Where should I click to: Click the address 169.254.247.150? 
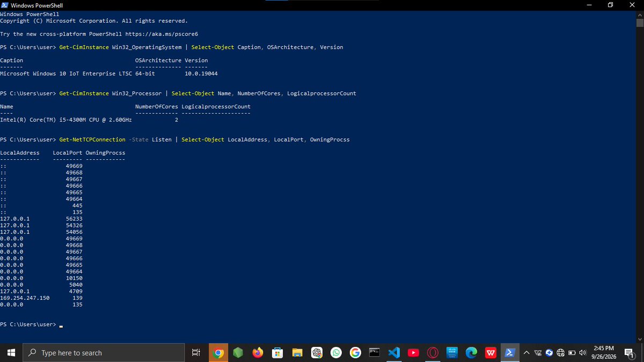[x=25, y=298]
